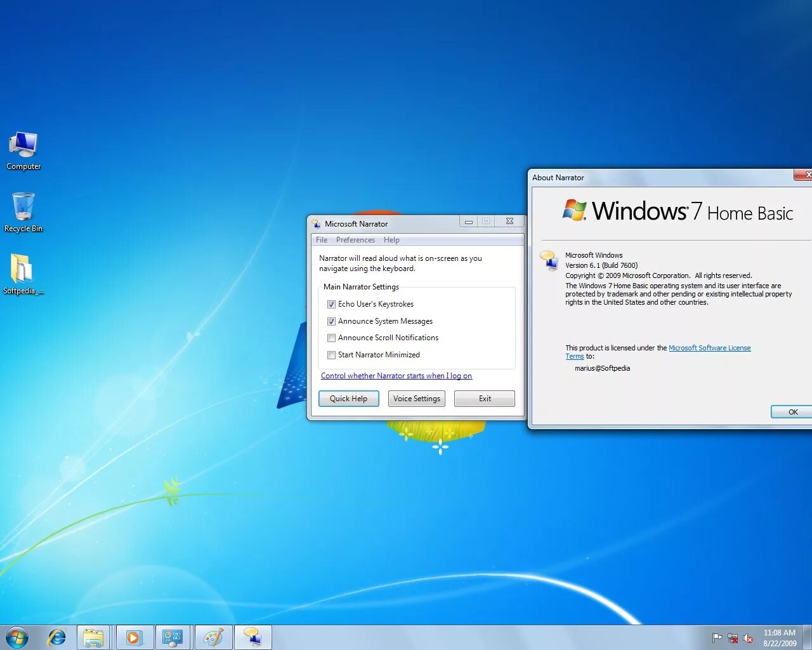Close the Microsoft Narrator window

coord(509,222)
